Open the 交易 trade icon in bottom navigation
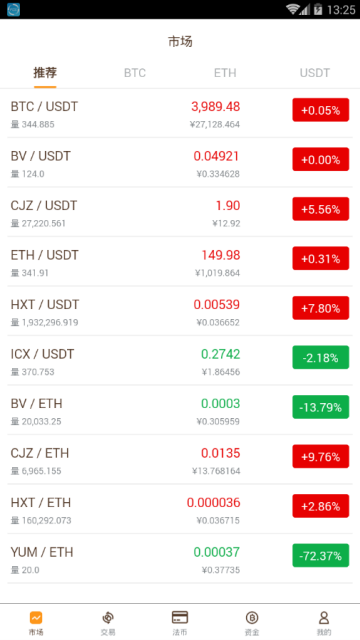Image resolution: width=360 pixels, height=640 pixels. (108, 618)
